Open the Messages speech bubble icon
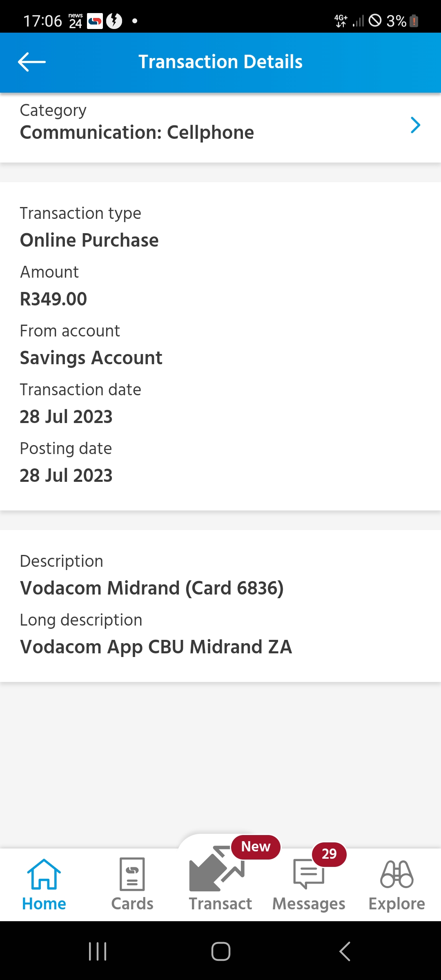The height and width of the screenshot is (980, 441). [x=308, y=874]
